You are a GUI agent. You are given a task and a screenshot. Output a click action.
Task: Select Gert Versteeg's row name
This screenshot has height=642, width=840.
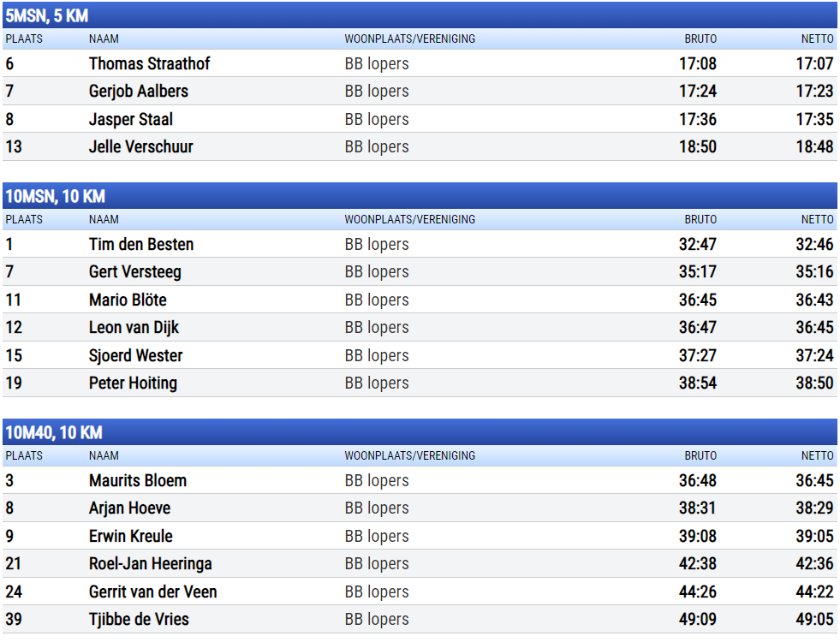(134, 271)
